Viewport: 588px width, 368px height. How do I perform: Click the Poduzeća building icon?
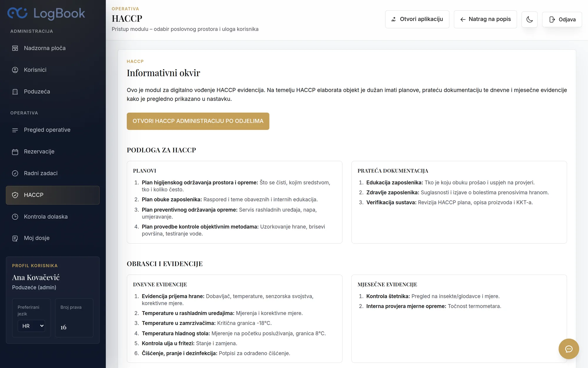click(x=15, y=92)
